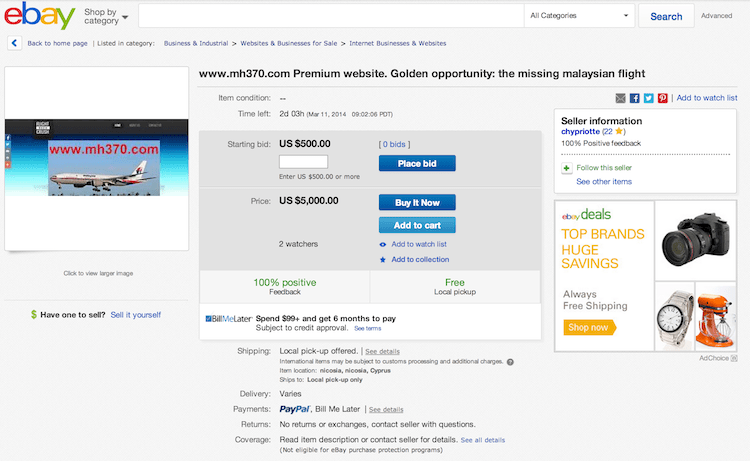The height and width of the screenshot is (461, 750).
Task: Click the AdChoice icon below the ad
Action: tap(733, 357)
